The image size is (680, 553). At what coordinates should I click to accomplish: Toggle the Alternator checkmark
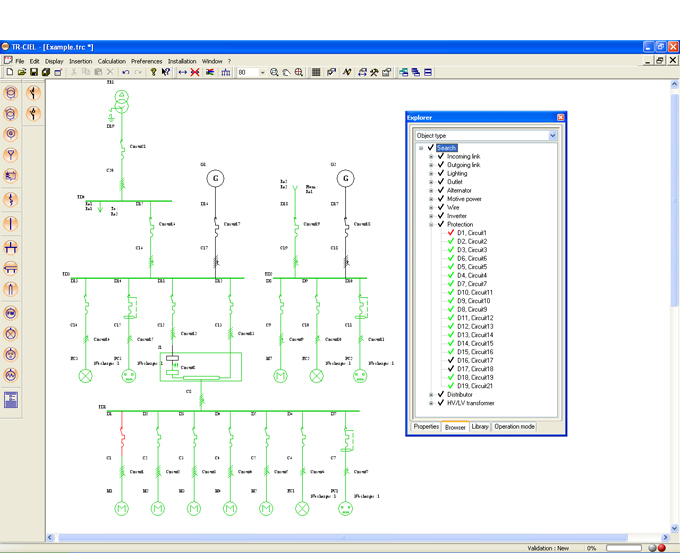(441, 190)
